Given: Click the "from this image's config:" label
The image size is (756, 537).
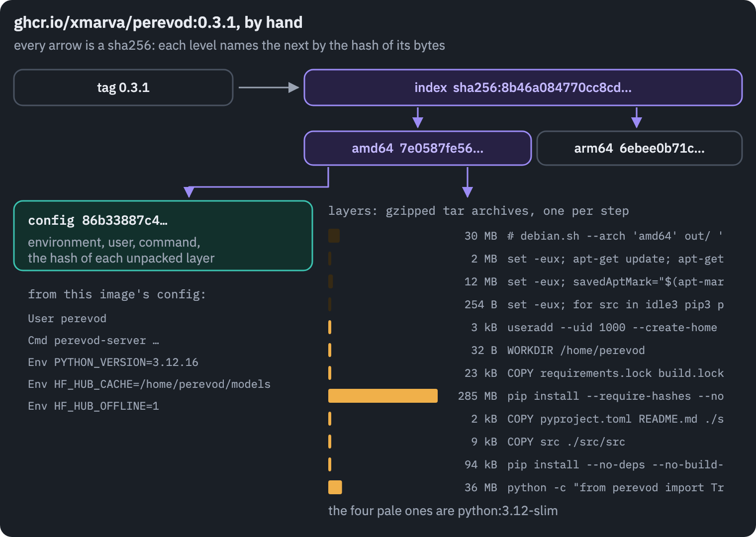Looking at the screenshot, I should coord(117,294).
